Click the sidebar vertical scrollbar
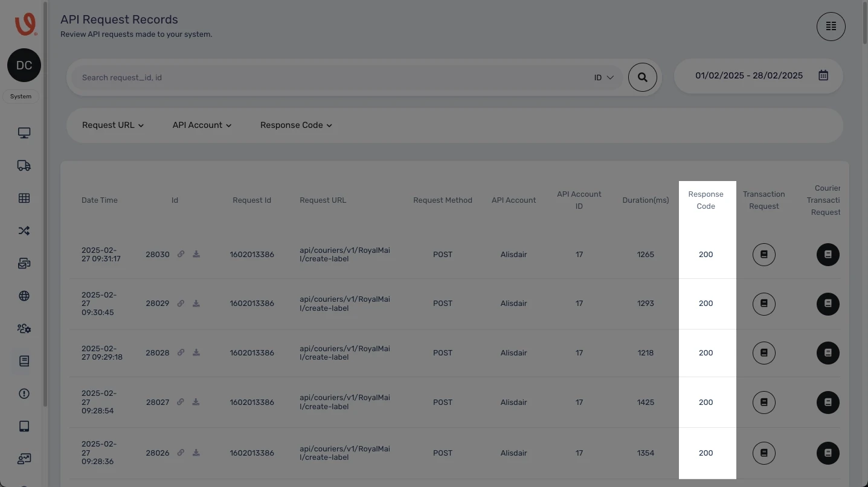Screen dimensions: 868x487 (x=45, y=205)
